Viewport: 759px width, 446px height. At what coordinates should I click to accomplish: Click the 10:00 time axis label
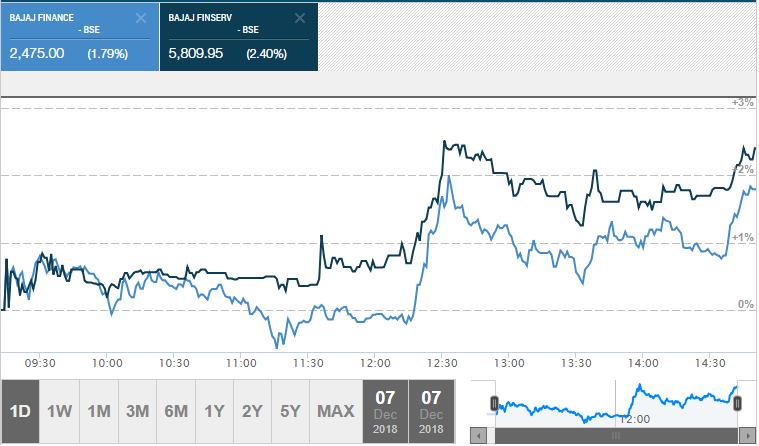click(107, 363)
